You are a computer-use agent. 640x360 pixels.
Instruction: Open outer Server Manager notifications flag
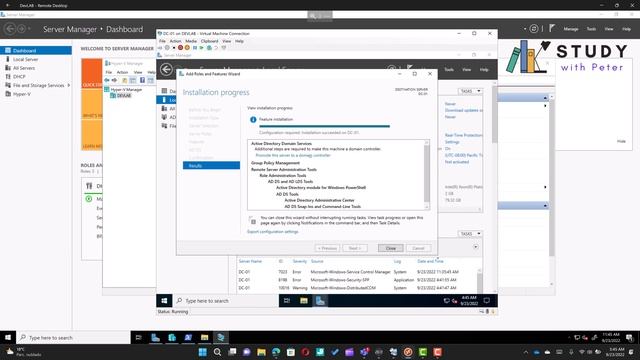552,28
